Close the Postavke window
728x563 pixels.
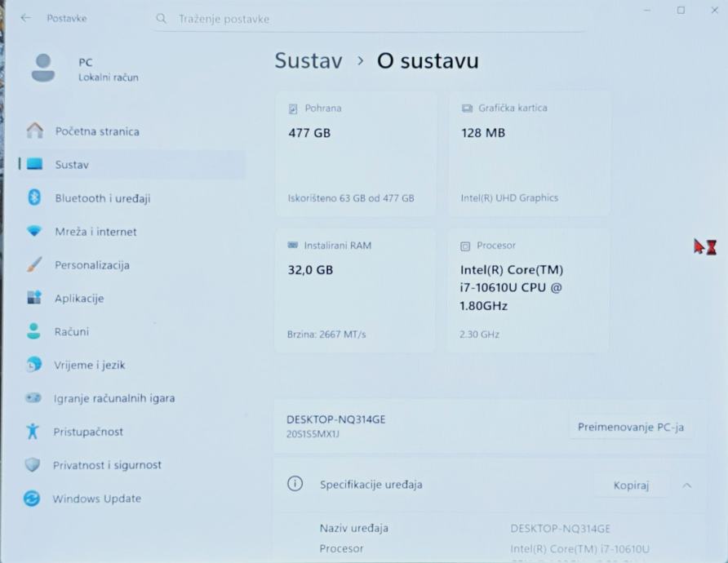click(715, 11)
